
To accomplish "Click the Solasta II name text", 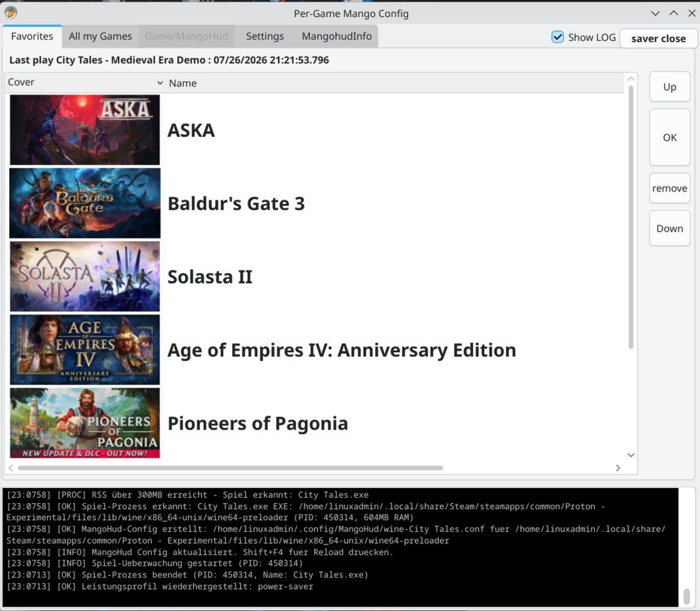I will coord(210,277).
